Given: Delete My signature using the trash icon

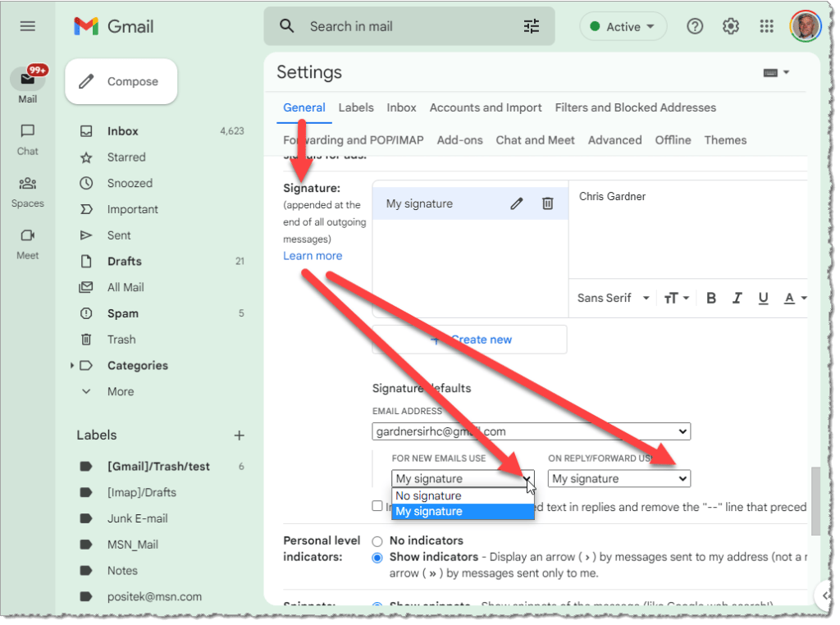Looking at the screenshot, I should [548, 204].
